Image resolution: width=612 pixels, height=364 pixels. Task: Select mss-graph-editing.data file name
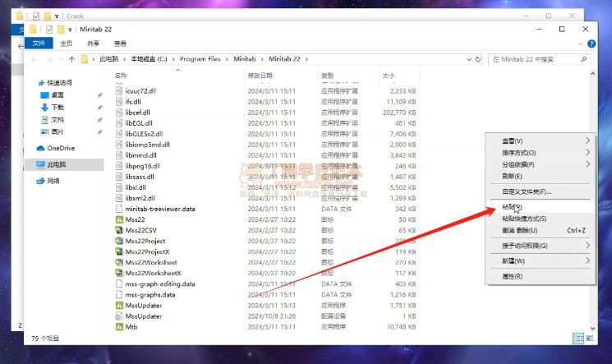(x=160, y=284)
